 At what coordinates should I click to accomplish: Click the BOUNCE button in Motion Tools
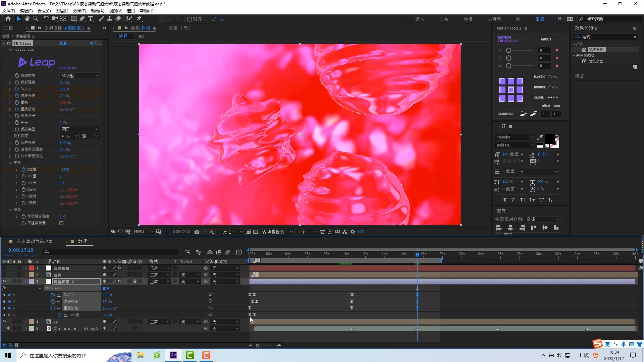pyautogui.click(x=546, y=87)
